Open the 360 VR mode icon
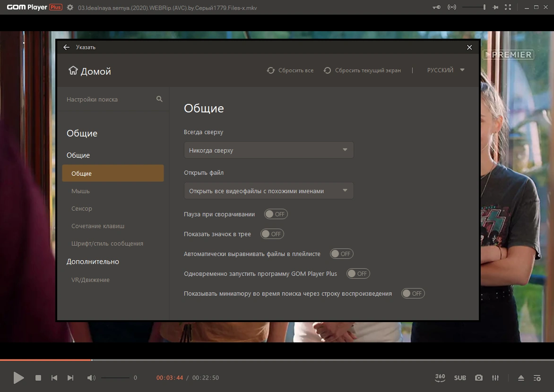Image resolution: width=554 pixels, height=392 pixels. tap(440, 377)
